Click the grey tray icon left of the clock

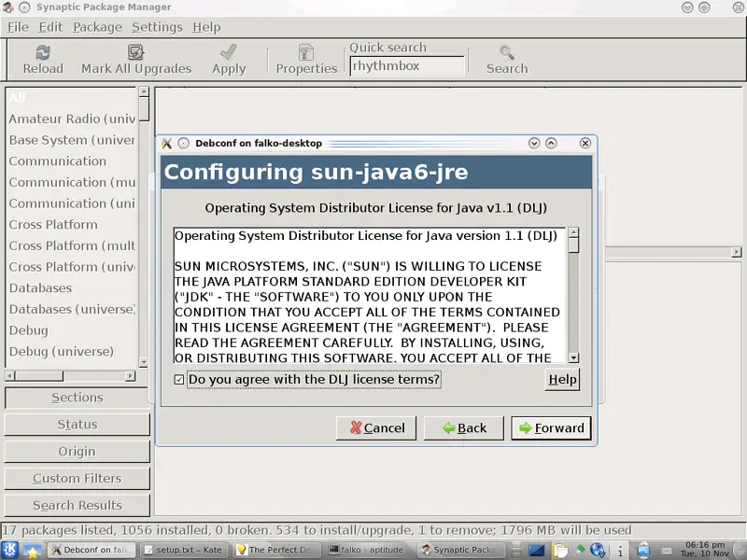click(x=667, y=551)
